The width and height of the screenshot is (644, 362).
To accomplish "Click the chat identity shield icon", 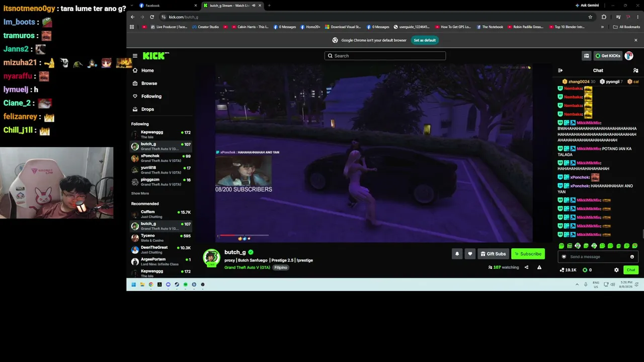I will tap(563, 257).
